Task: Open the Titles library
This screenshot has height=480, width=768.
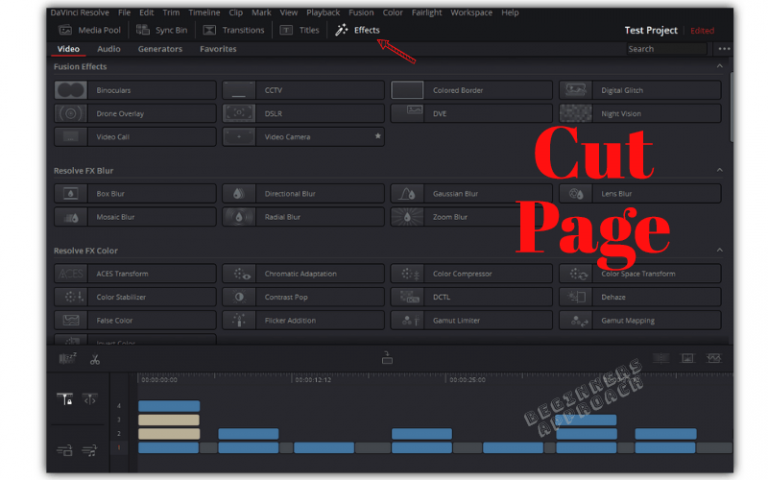Action: pyautogui.click(x=299, y=30)
